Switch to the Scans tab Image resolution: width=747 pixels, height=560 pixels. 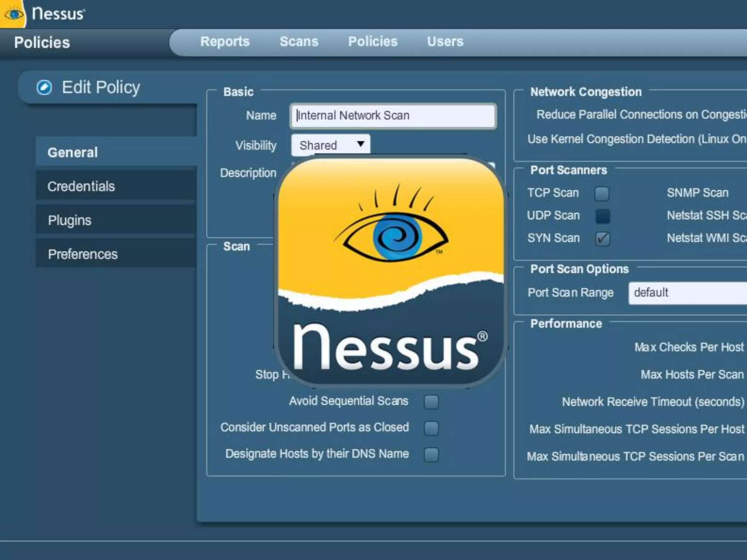[299, 42]
